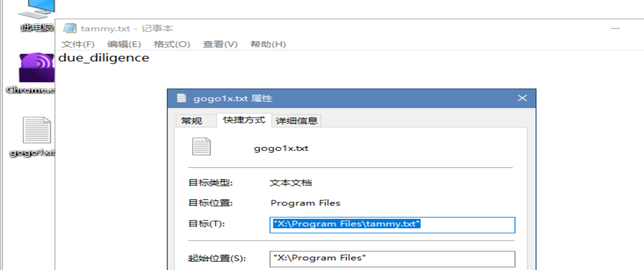This screenshot has height=270, width=644.
Task: Click the large file icon beside gogo1x.txt name
Action: point(201,147)
